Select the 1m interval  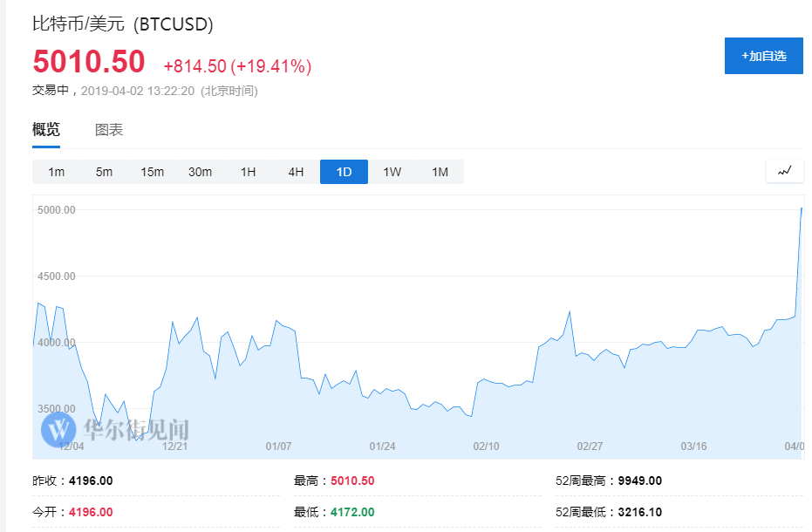point(56,172)
